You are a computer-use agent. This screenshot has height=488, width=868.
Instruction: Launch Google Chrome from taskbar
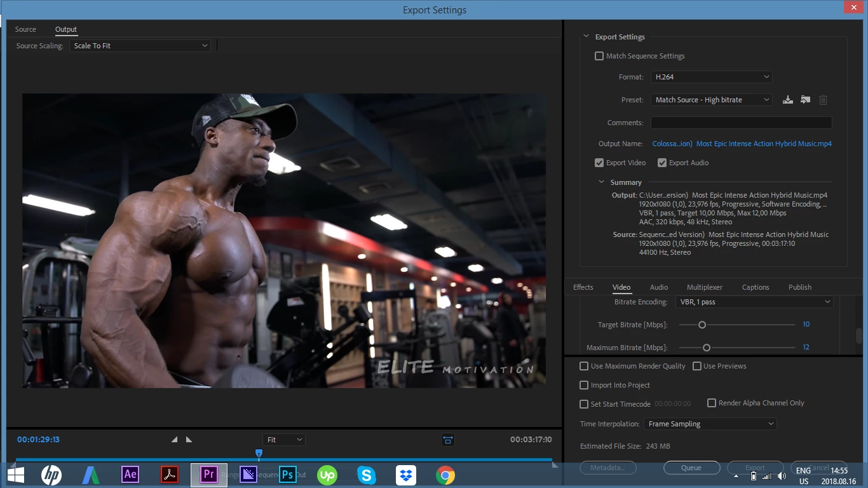445,475
